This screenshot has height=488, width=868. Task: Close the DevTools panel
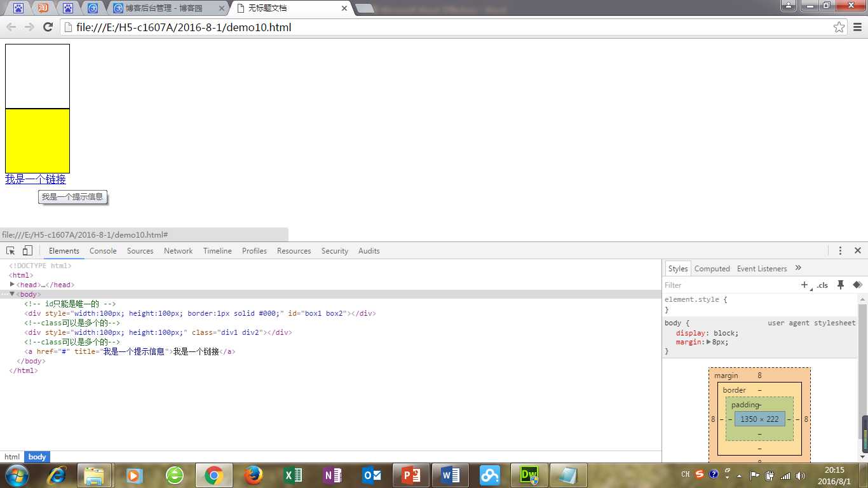tap(857, 250)
